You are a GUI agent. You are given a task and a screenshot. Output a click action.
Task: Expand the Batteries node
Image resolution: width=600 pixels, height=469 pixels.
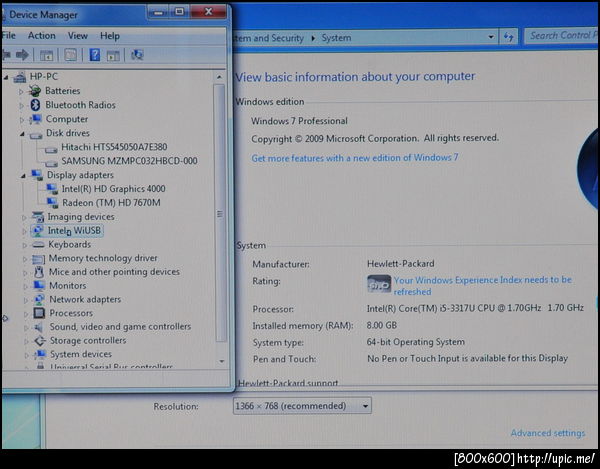21,91
